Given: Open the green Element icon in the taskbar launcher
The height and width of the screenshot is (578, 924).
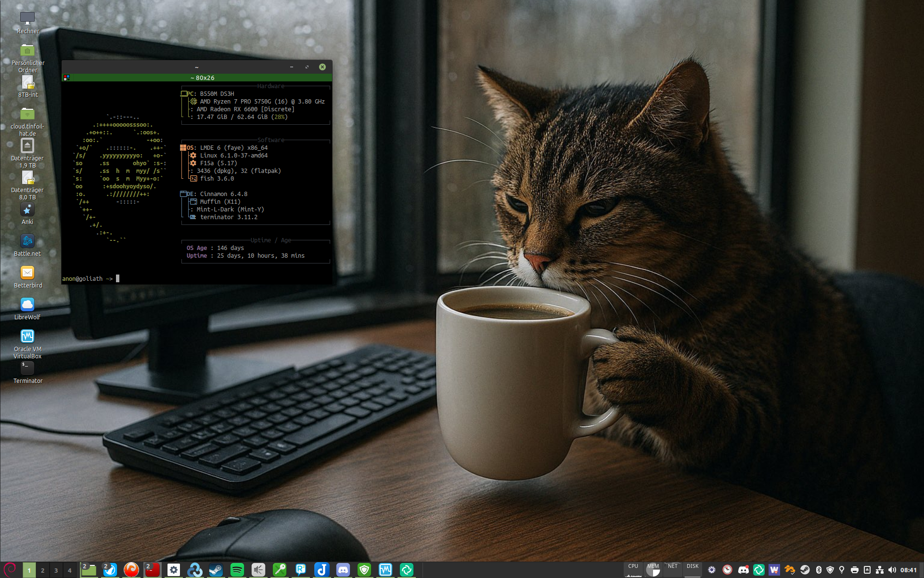Looking at the screenshot, I should [407, 570].
